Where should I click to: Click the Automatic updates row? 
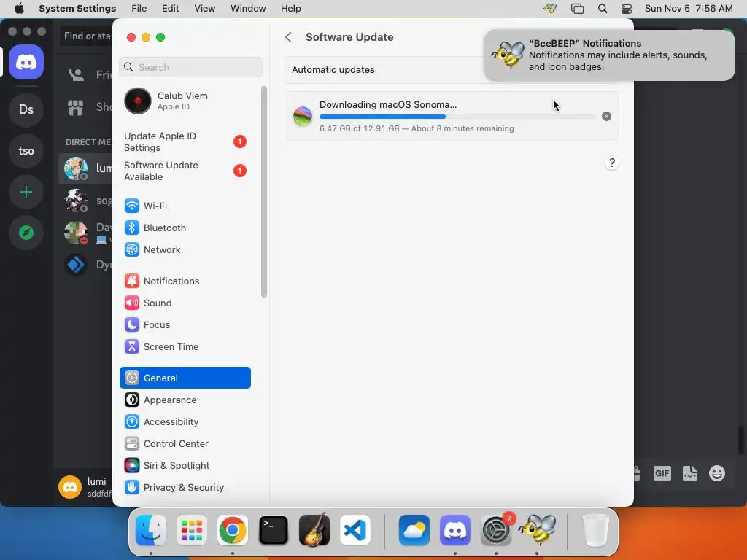coord(384,69)
